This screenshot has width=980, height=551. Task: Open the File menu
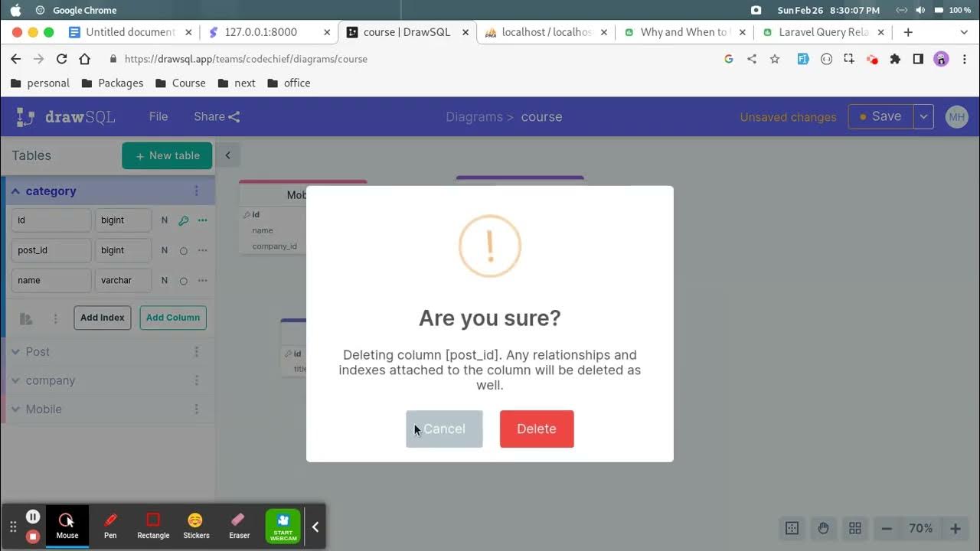click(x=158, y=116)
